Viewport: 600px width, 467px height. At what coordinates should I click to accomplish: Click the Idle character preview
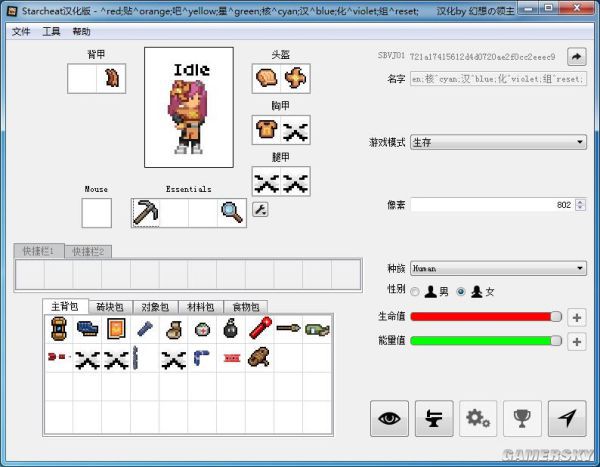(x=189, y=108)
